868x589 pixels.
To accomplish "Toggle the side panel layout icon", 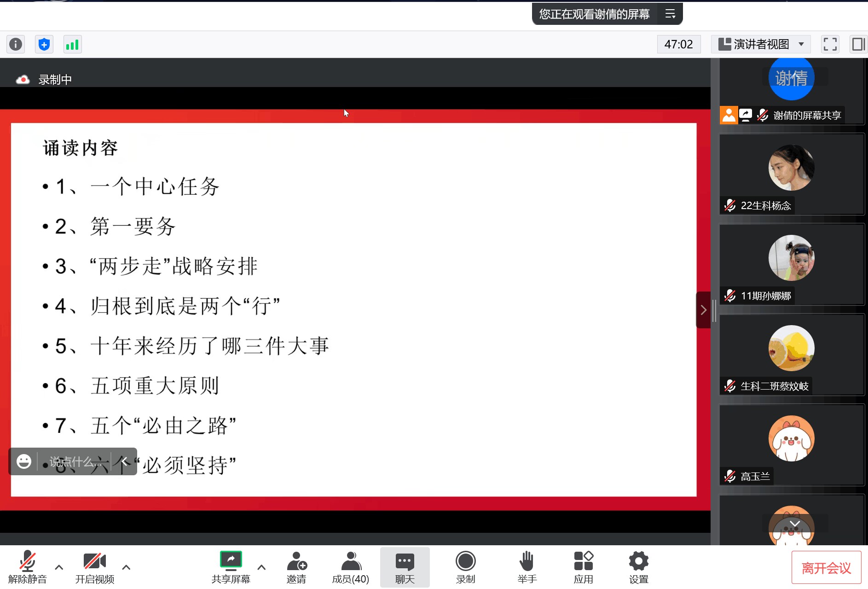I will [x=858, y=44].
